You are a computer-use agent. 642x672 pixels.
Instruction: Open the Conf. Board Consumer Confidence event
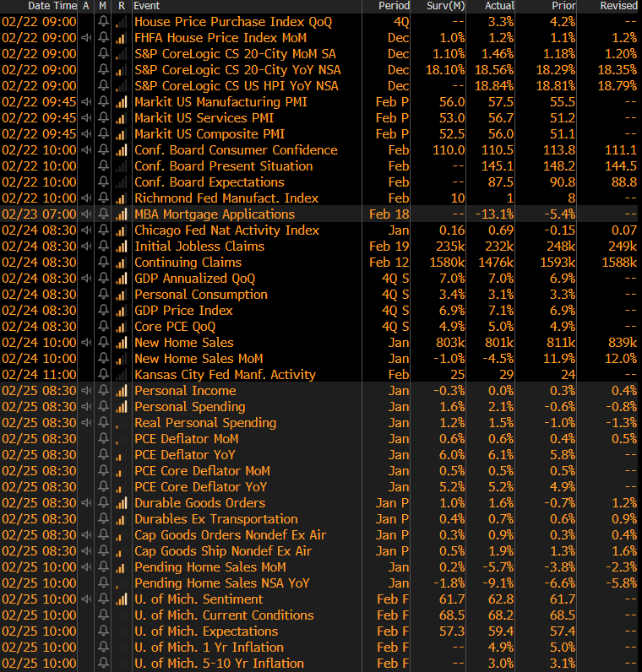[224, 150]
